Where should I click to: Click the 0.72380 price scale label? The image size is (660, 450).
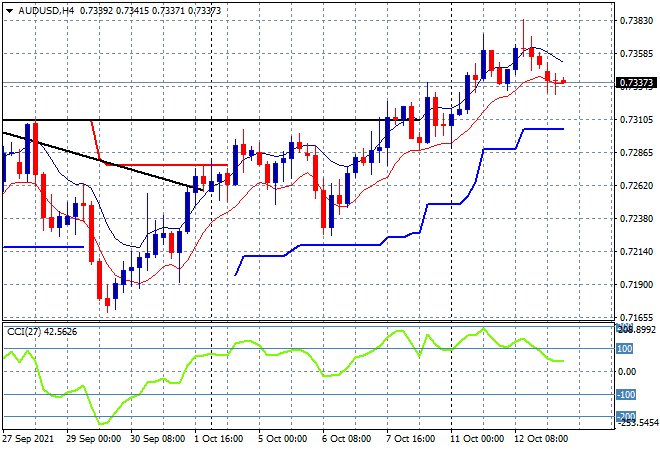point(636,218)
